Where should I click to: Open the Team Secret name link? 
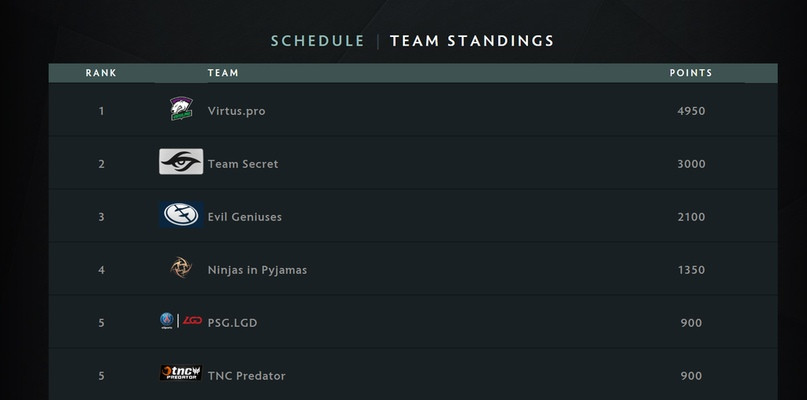[243, 164]
